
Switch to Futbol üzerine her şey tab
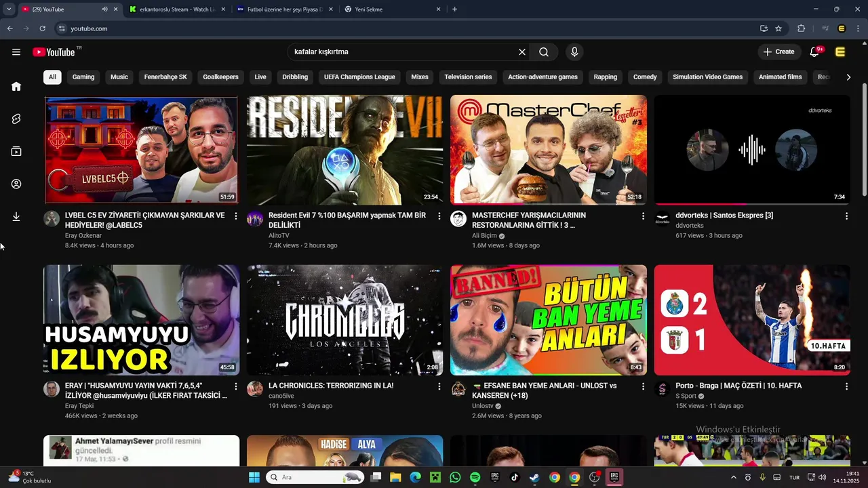point(285,9)
